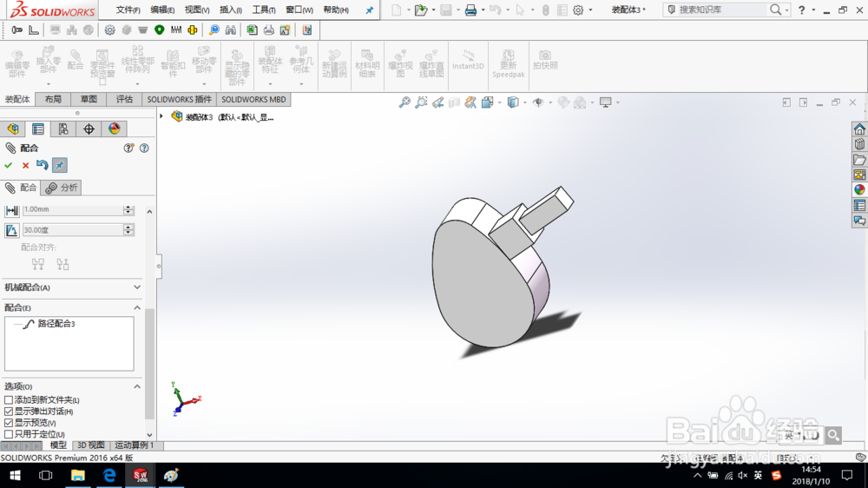Viewport: 868px width, 488px height.
Task: Click Zoom to Fit view icon
Action: pyautogui.click(x=404, y=102)
